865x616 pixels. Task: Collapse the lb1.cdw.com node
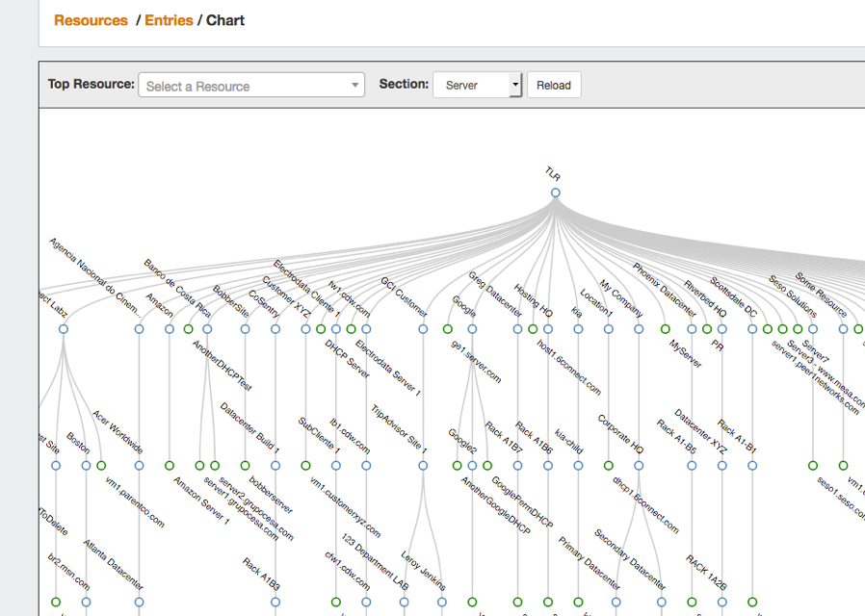click(x=366, y=466)
